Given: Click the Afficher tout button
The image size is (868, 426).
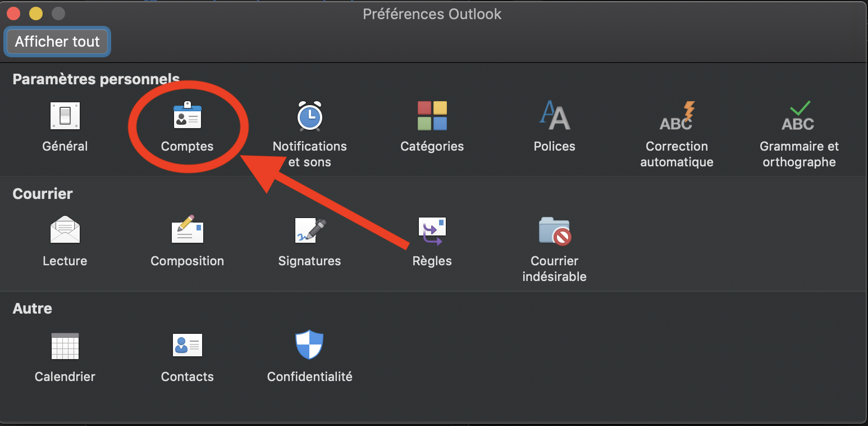Looking at the screenshot, I should [57, 42].
